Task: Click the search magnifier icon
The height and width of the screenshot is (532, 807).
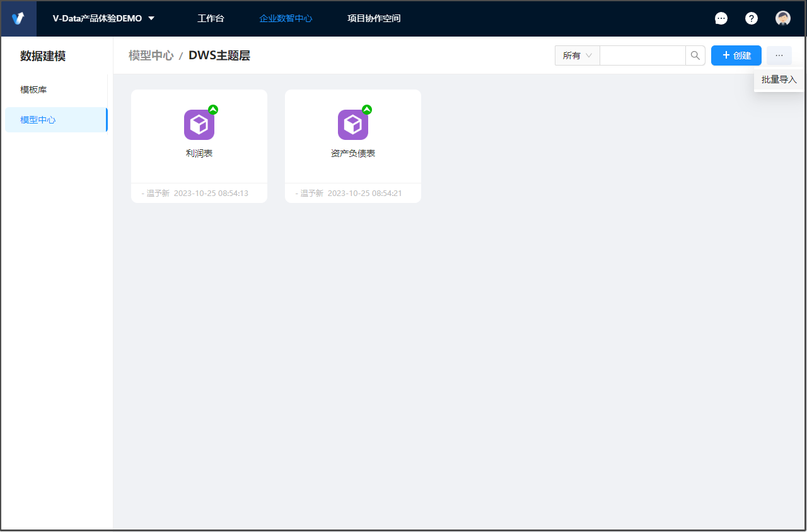Action: pos(695,55)
